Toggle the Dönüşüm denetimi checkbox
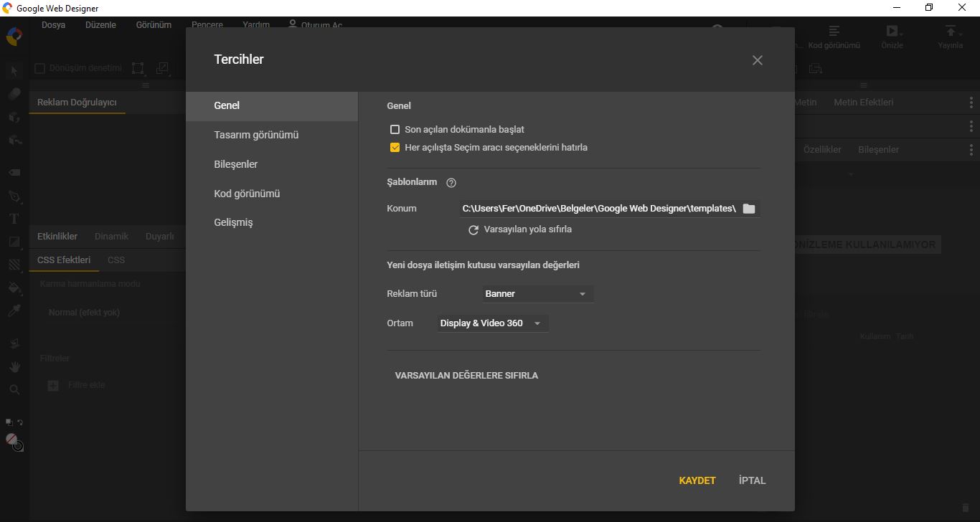The image size is (980, 522). pyautogui.click(x=40, y=68)
